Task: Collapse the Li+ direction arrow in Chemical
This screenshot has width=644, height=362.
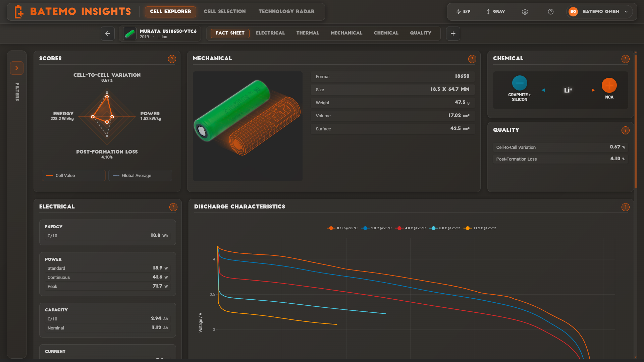Action: (543, 90)
